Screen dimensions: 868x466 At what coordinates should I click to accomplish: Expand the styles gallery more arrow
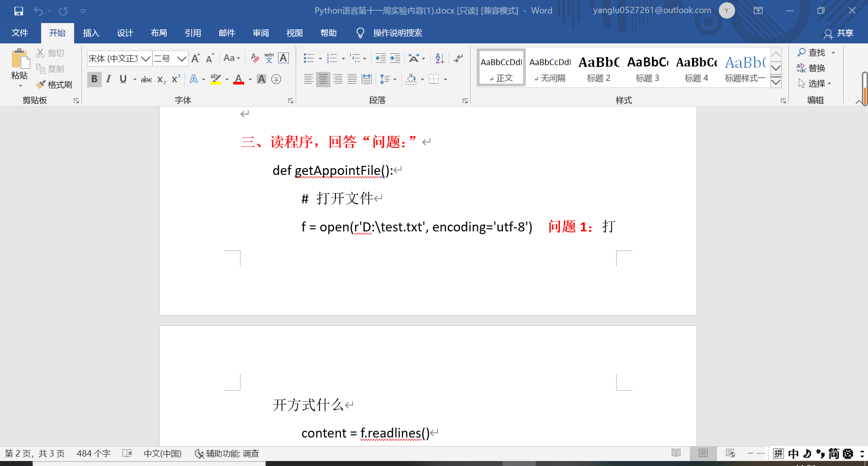point(776,82)
